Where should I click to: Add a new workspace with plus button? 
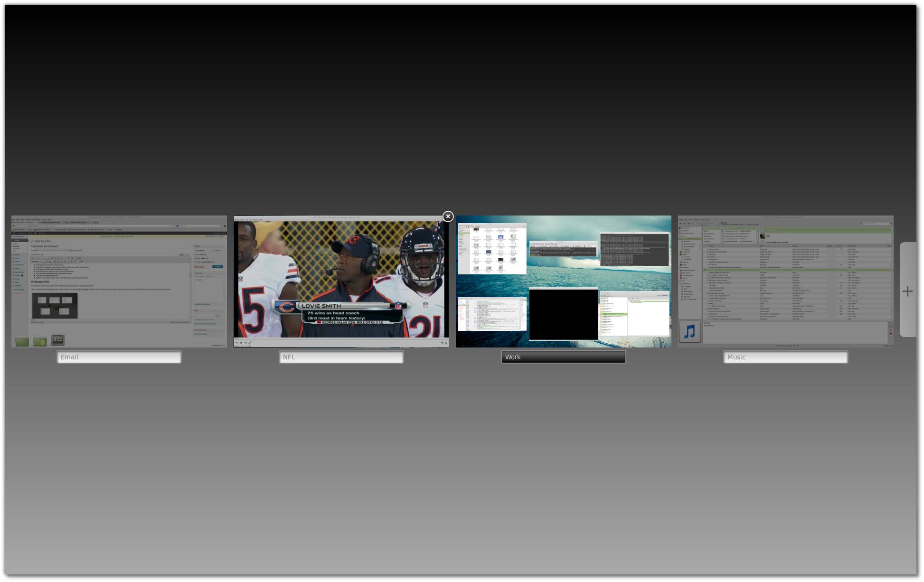pos(907,291)
